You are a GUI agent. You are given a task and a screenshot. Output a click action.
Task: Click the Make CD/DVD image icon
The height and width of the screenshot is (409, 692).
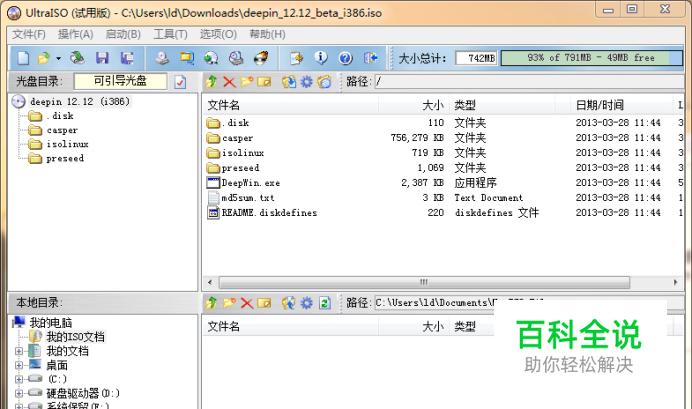pyautogui.click(x=162, y=58)
